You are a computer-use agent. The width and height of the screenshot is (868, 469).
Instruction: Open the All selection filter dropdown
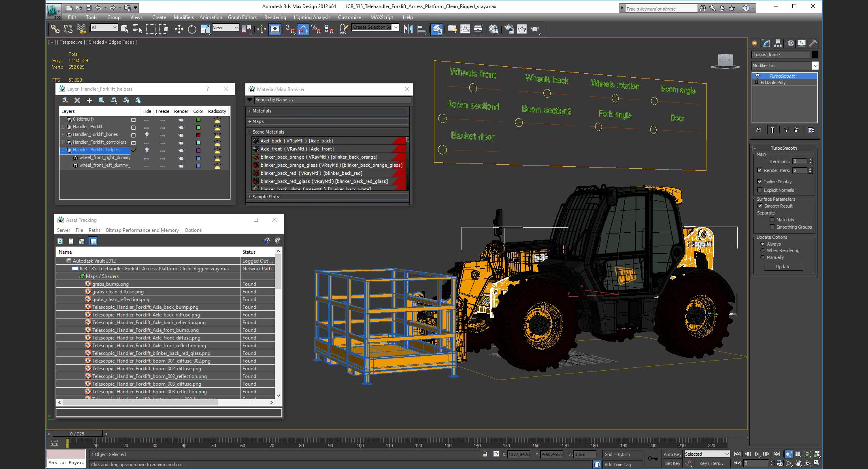point(104,28)
